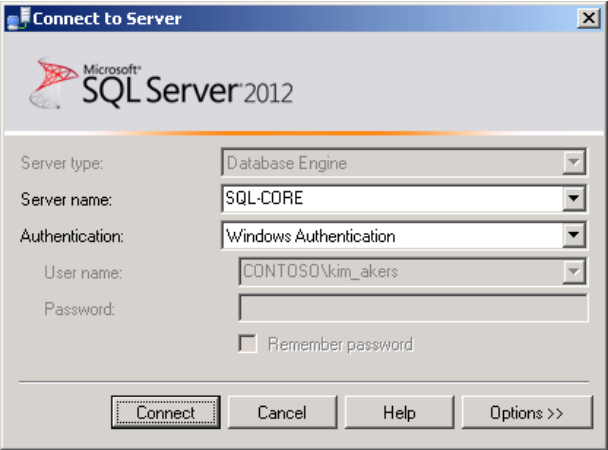Open Help for the connection dialog
This screenshot has width=608, height=450.
[x=399, y=412]
